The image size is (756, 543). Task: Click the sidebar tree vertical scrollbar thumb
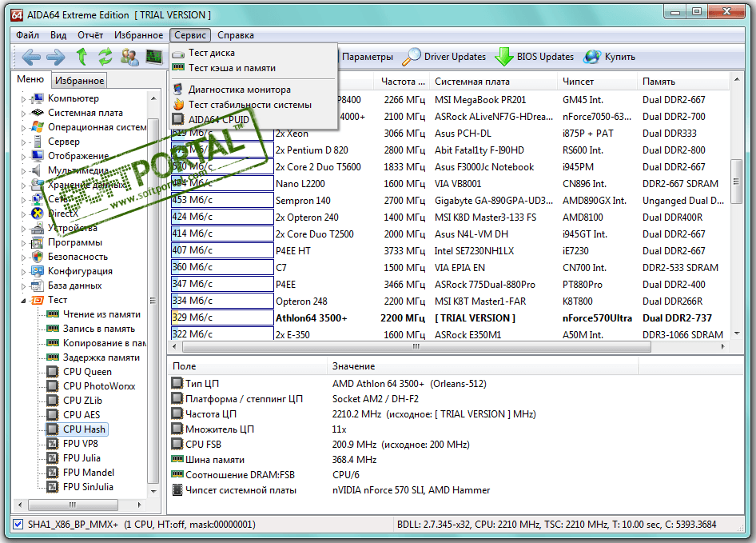(x=153, y=301)
